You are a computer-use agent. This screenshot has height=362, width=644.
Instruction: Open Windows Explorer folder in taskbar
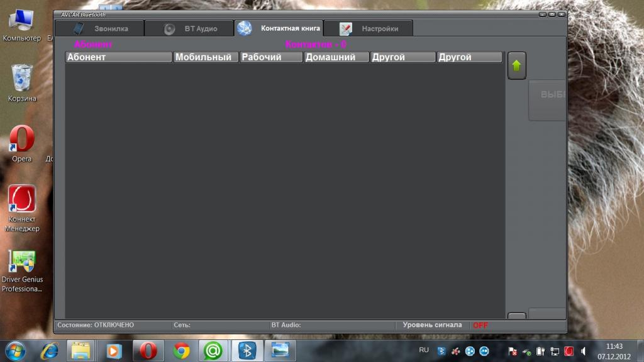tap(80, 350)
